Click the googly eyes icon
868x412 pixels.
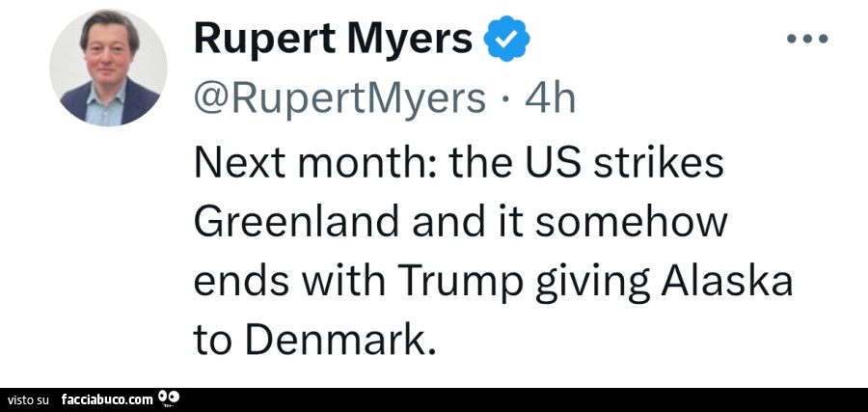[x=168, y=398]
